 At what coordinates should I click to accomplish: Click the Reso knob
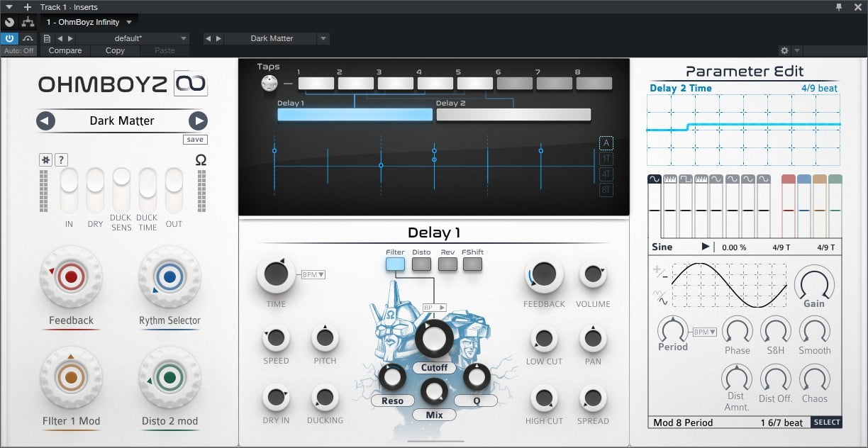[x=392, y=377]
